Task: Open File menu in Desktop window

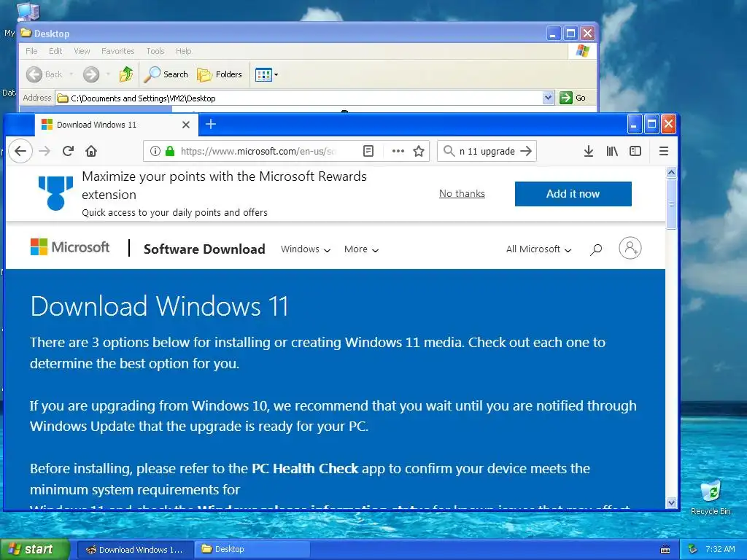Action: click(31, 51)
